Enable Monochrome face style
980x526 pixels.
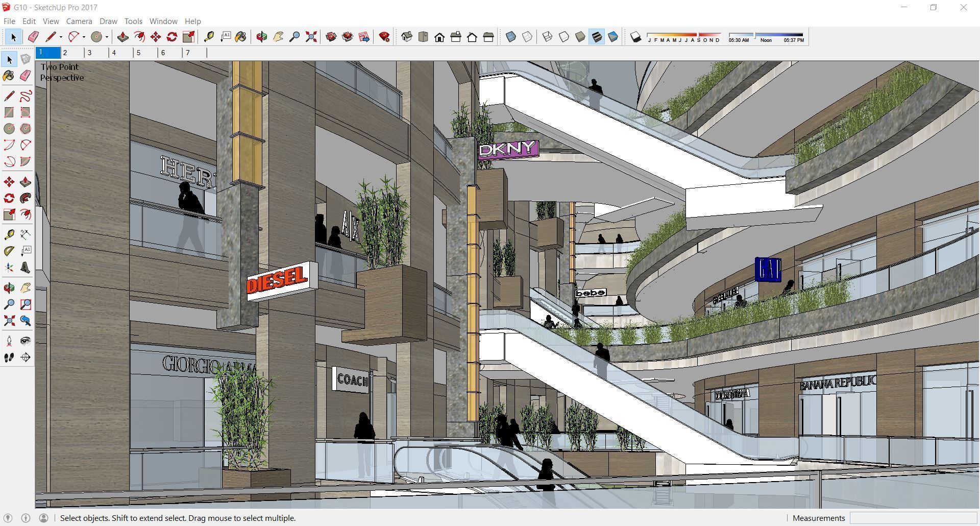pos(613,37)
